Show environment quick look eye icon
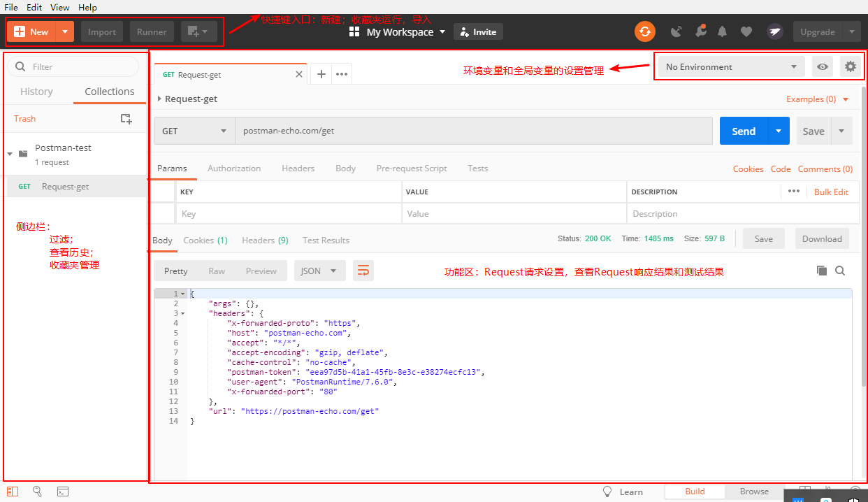Viewport: 868px width, 502px height. [823, 66]
